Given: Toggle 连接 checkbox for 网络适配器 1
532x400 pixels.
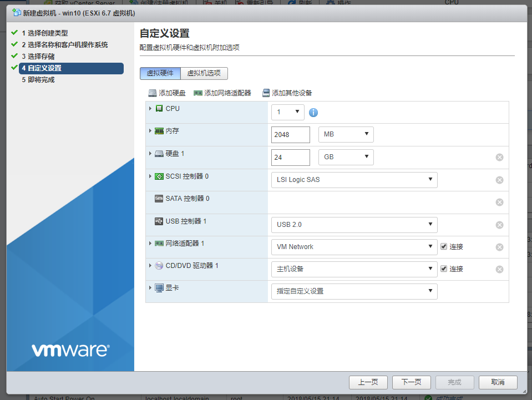Looking at the screenshot, I should [x=444, y=247].
